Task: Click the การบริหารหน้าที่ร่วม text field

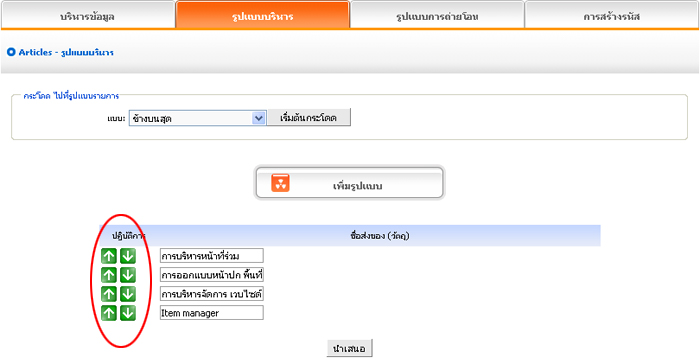Action: click(x=212, y=256)
